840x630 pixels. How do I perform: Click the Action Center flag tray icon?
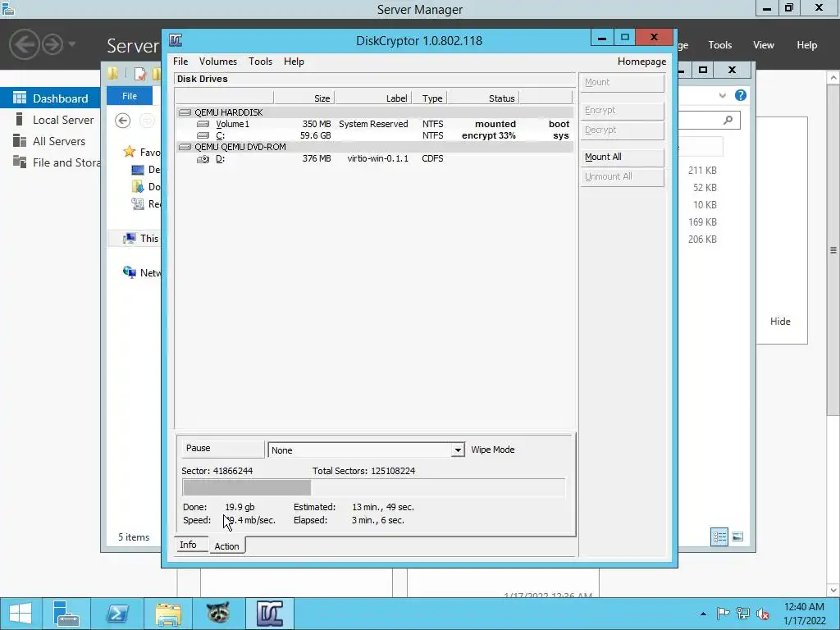(723, 614)
